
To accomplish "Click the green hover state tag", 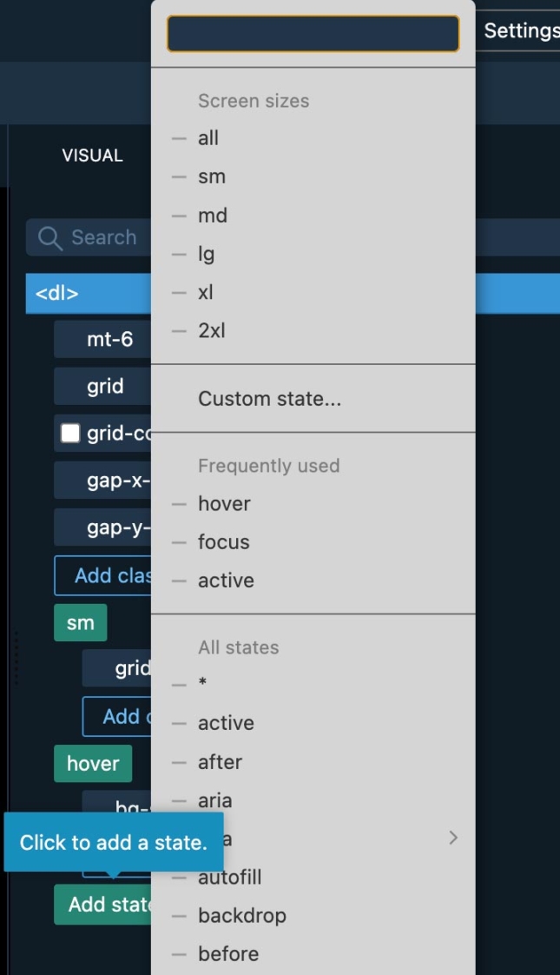I will pyautogui.click(x=92, y=764).
